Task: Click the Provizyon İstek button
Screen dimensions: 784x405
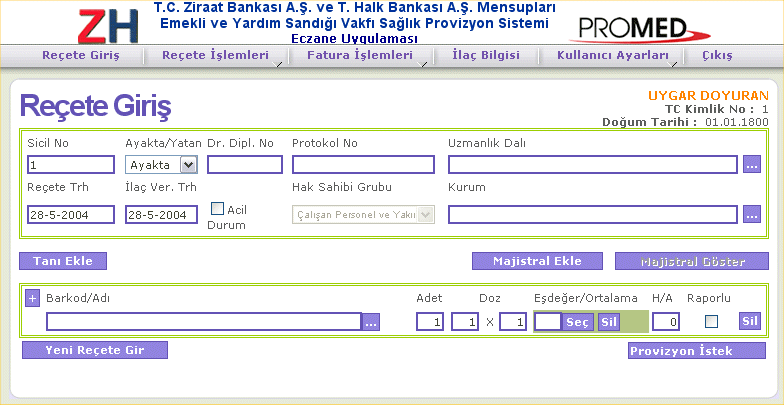Action: click(696, 350)
